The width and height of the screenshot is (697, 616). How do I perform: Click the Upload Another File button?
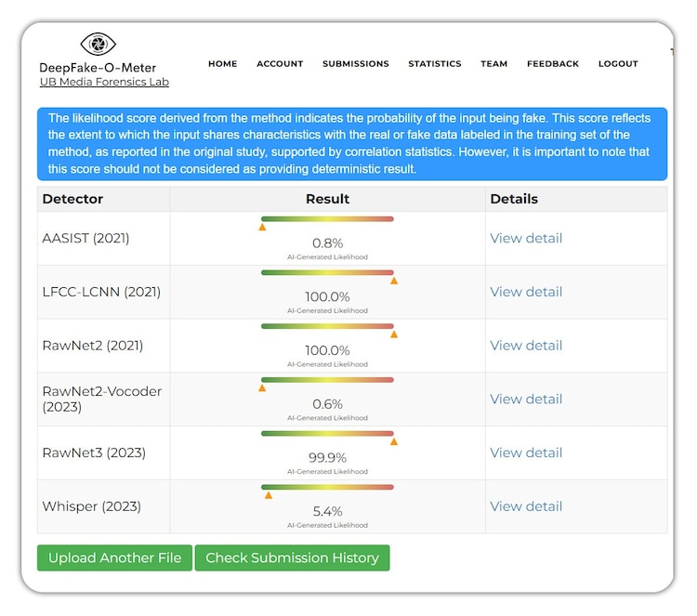(114, 557)
